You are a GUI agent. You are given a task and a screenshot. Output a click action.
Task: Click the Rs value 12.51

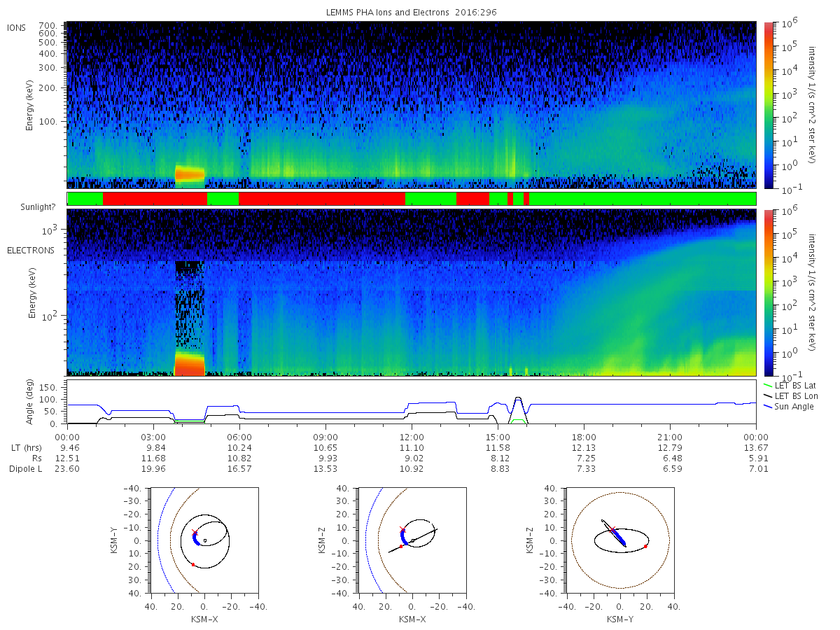[67, 458]
